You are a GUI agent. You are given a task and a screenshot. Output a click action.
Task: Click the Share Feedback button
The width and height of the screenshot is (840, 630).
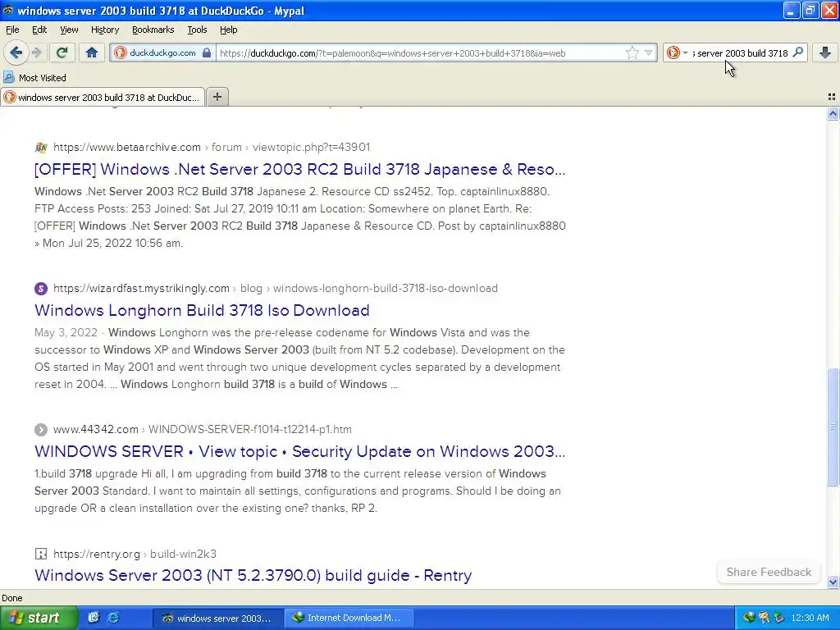pyautogui.click(x=769, y=572)
